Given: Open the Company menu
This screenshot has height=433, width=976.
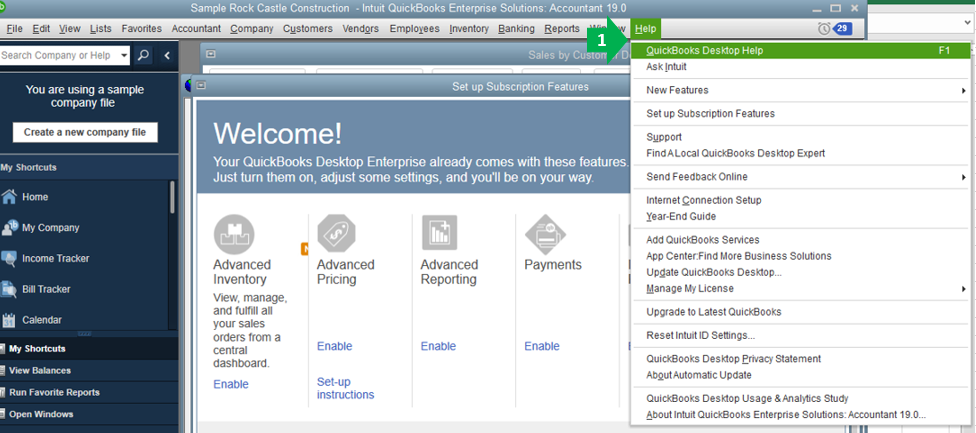Looking at the screenshot, I should click(251, 29).
